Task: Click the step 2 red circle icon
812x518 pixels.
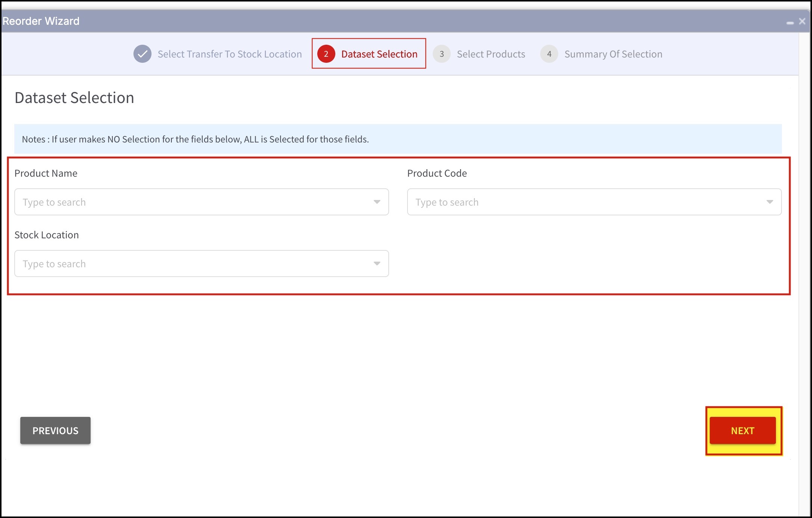Action: pyautogui.click(x=326, y=54)
